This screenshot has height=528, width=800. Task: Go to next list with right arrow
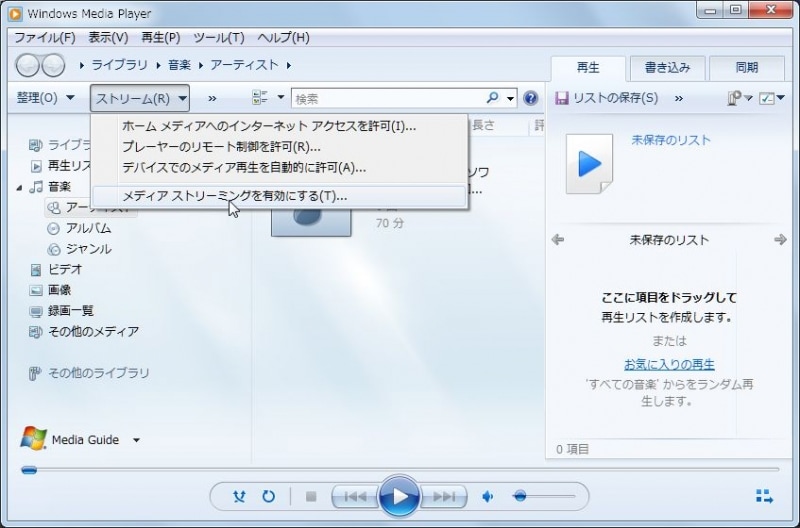click(780, 239)
